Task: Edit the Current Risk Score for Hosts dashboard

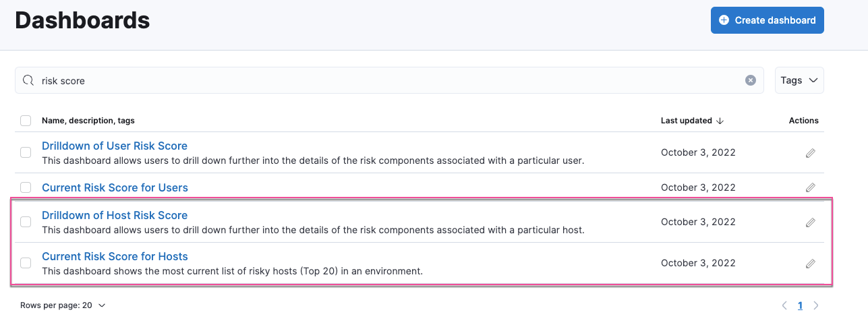Action: (x=810, y=264)
